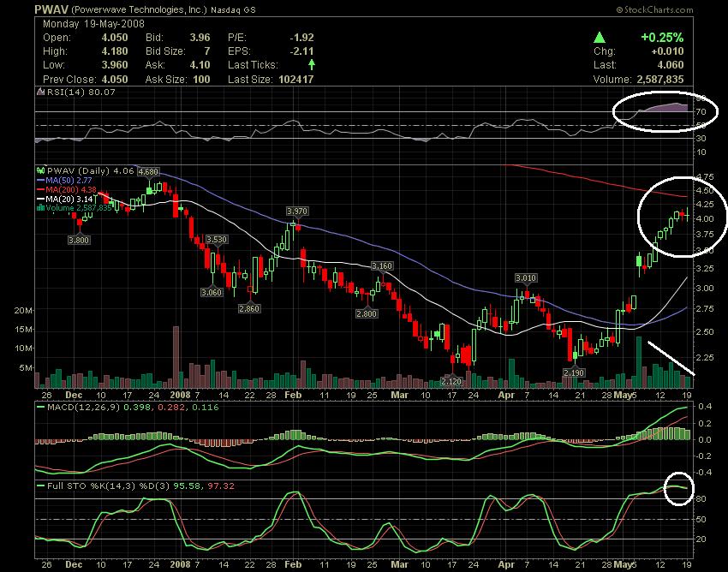This screenshot has width=728, height=572.
Task: Click the RSI(14) legend marker icon
Action: [x=41, y=92]
